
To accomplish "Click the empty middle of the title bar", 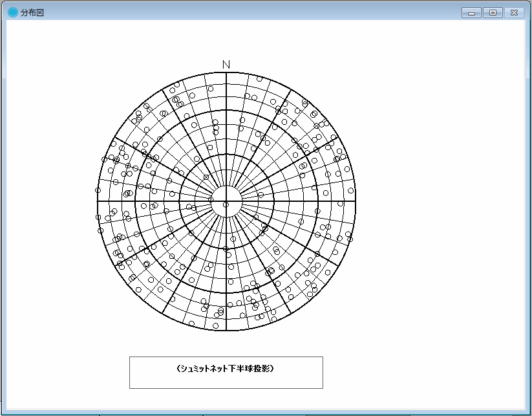I will click(259, 12).
